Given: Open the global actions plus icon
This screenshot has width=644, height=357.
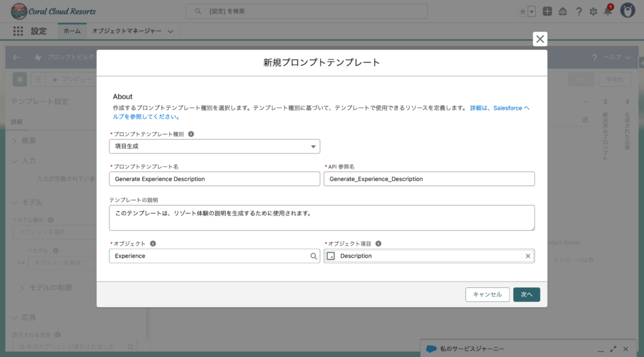Looking at the screenshot, I should 548,11.
